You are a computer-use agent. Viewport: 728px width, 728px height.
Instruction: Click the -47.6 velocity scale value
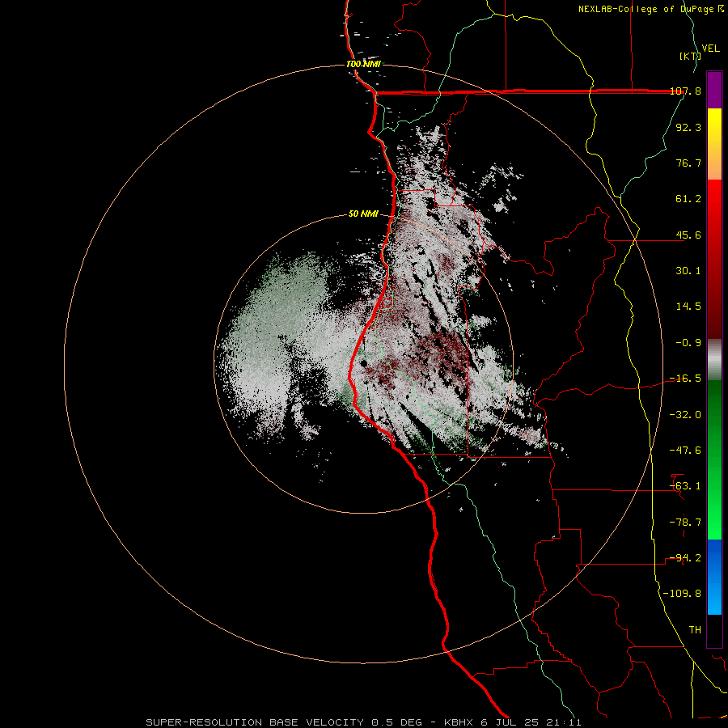685,451
